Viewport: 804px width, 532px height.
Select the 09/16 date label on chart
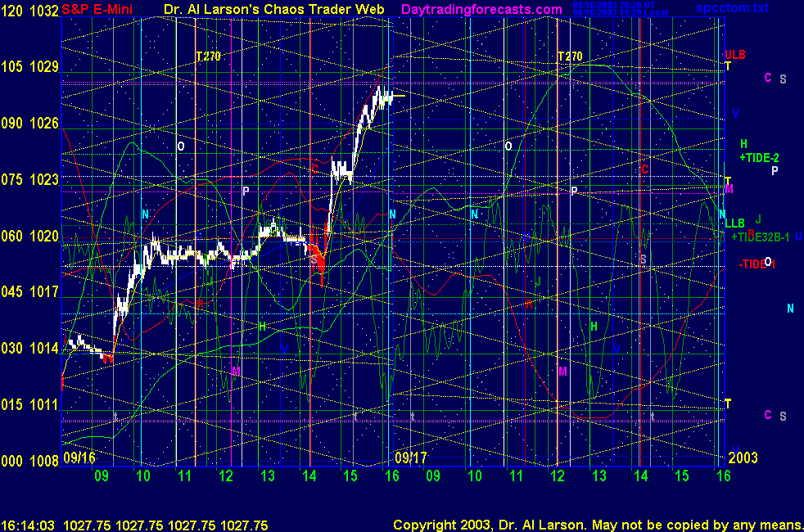(79, 458)
